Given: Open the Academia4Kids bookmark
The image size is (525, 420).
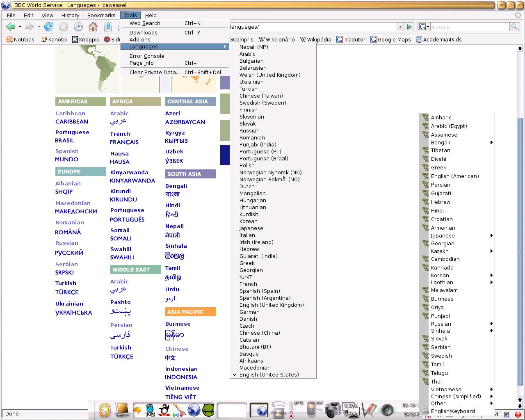Looking at the screenshot, I should pos(439,40).
